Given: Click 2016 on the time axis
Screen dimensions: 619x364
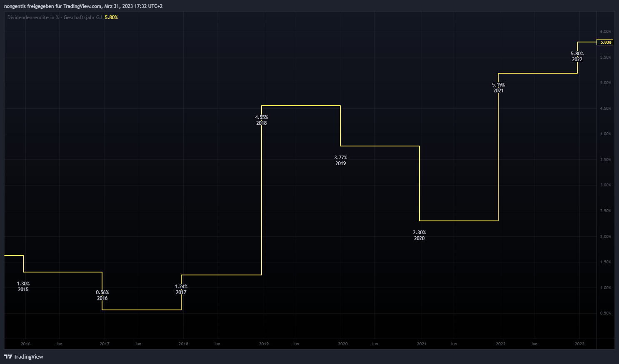Looking at the screenshot, I should [x=25, y=344].
